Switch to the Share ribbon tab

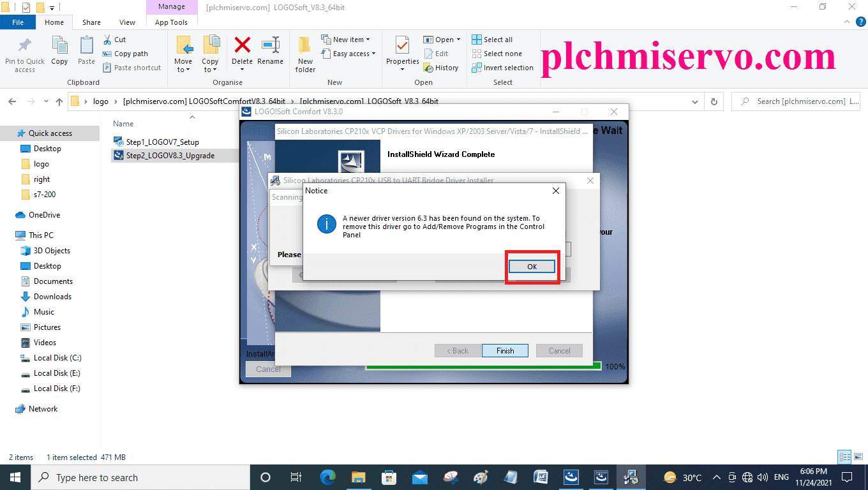pos(91,22)
